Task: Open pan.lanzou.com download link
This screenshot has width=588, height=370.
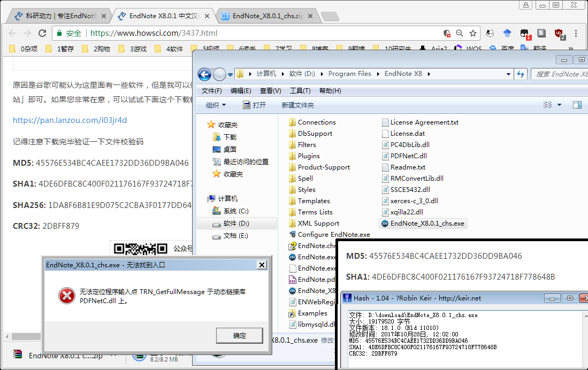Action: pos(70,120)
